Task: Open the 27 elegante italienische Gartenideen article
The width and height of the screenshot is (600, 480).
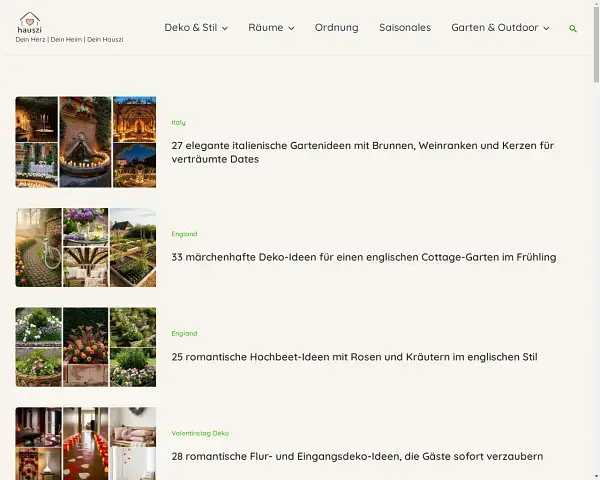Action: [x=362, y=152]
